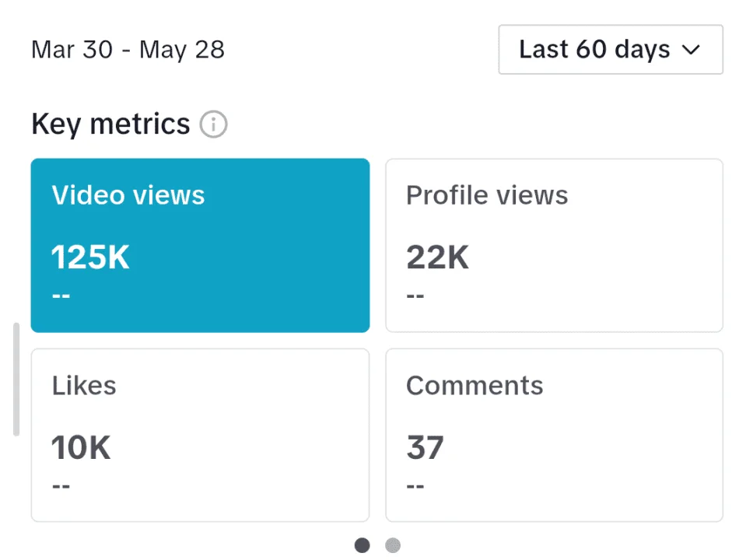753x560 pixels.
Task: Switch to the second metrics page dot
Action: (393, 545)
